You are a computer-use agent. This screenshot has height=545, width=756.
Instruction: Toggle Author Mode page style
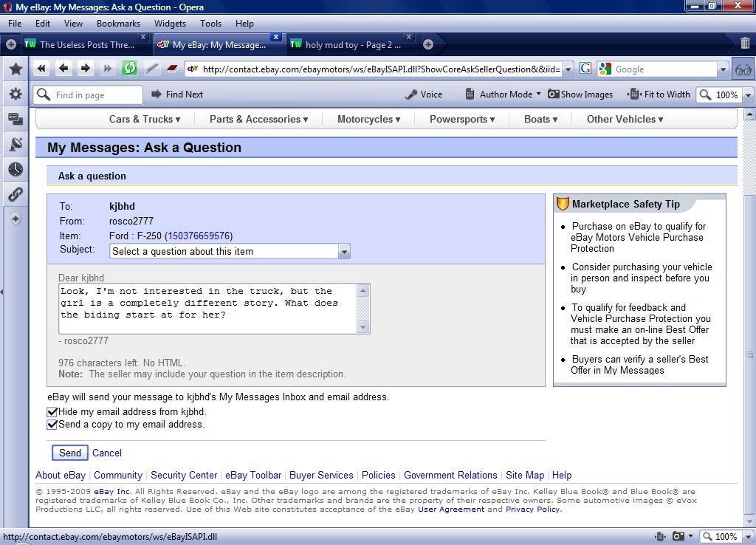tap(500, 95)
